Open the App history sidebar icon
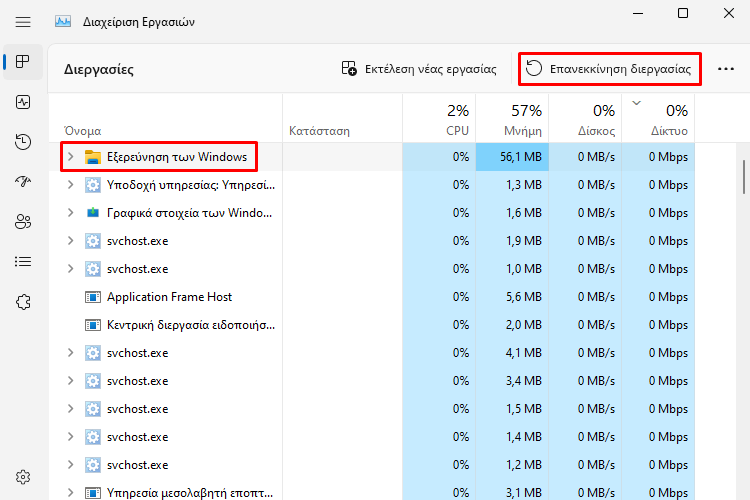 click(22, 142)
